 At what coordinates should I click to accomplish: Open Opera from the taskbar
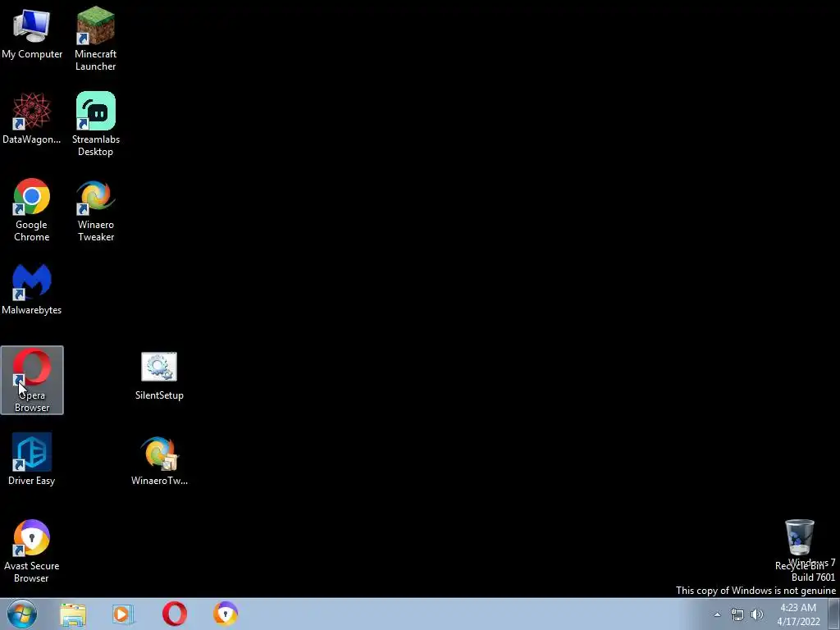(175, 614)
